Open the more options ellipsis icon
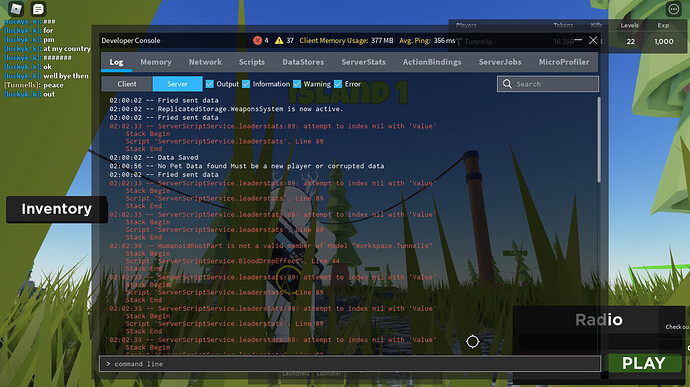Viewport: 690px width, 387px height. tap(673, 9)
